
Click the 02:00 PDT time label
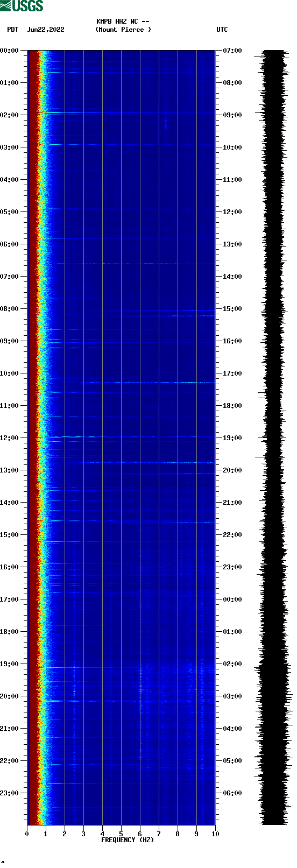click(x=9, y=115)
